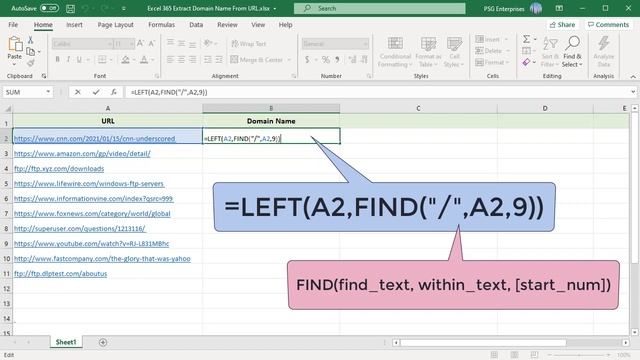This screenshot has width=640, height=360.
Task: Open the Quick Access Toolbar customize arrow
Action: (x=123, y=8)
